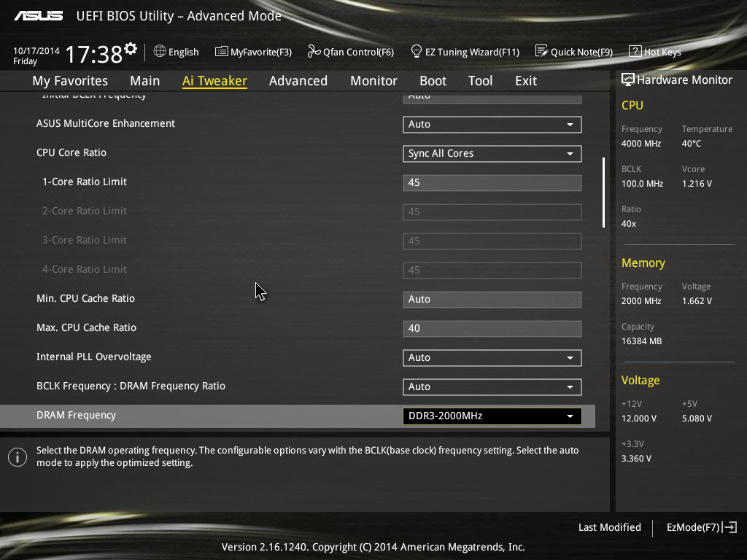Viewport: 747px width, 560px height.
Task: Click the 4000 MHz CPU frequency value
Action: tap(641, 144)
